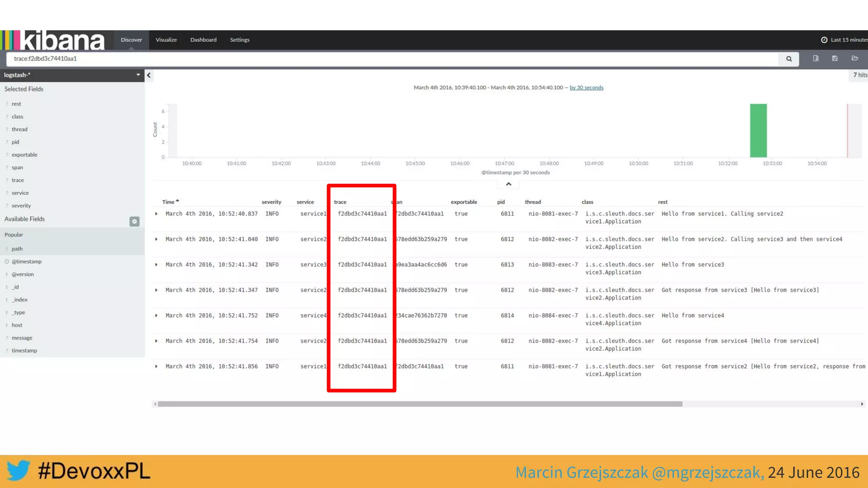
Task: Click the Available Fields gear icon
Action: [134, 221]
